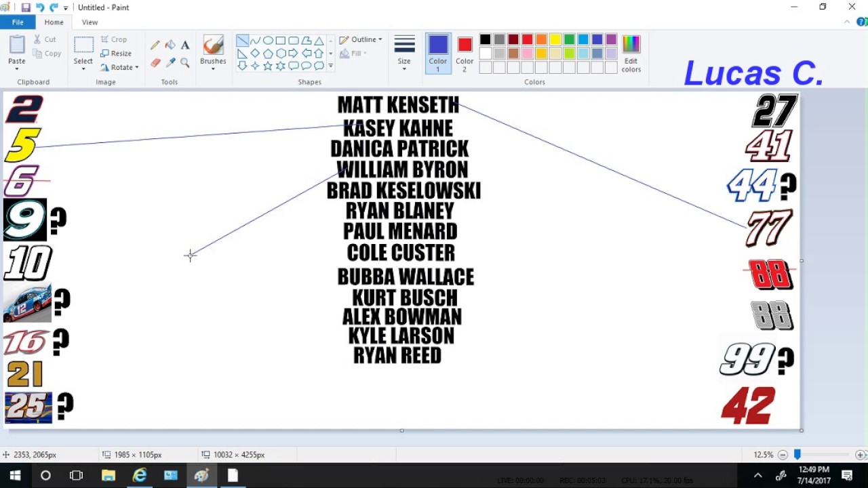The height and width of the screenshot is (488, 868).
Task: Choose the Diamond shape
Action: (255, 54)
